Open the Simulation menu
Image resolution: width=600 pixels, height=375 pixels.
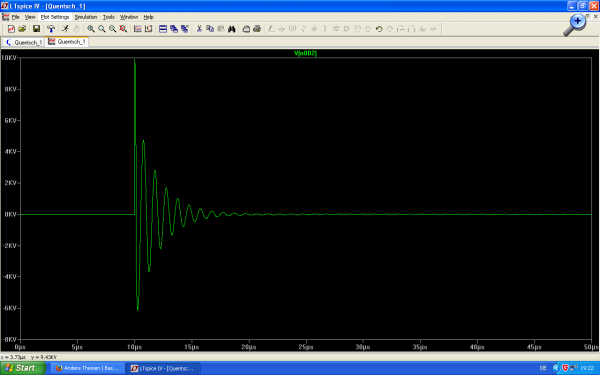pyautogui.click(x=86, y=17)
